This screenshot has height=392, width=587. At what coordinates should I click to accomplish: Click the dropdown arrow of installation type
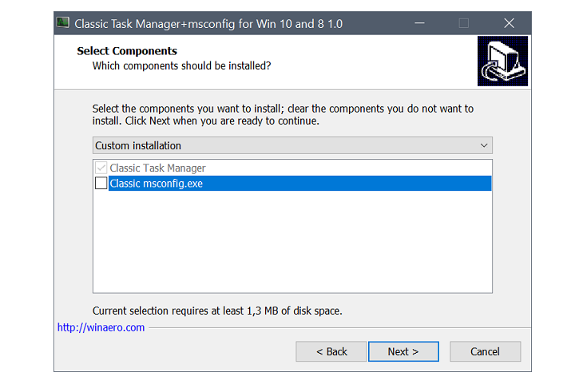pyautogui.click(x=484, y=145)
